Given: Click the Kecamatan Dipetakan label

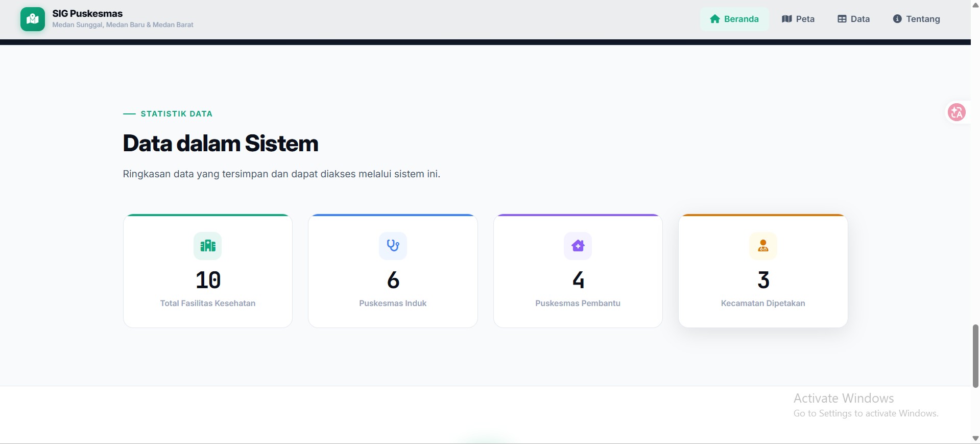Looking at the screenshot, I should (x=763, y=303).
